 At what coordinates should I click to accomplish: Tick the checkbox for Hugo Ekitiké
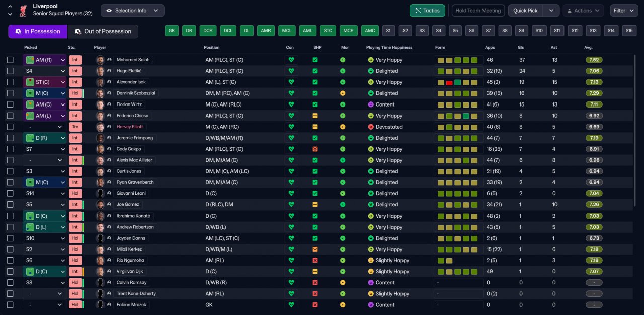click(x=10, y=71)
